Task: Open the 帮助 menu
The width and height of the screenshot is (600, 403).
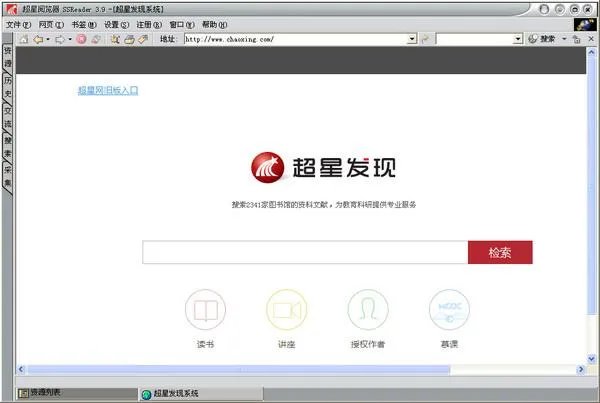Action: pyautogui.click(x=214, y=25)
